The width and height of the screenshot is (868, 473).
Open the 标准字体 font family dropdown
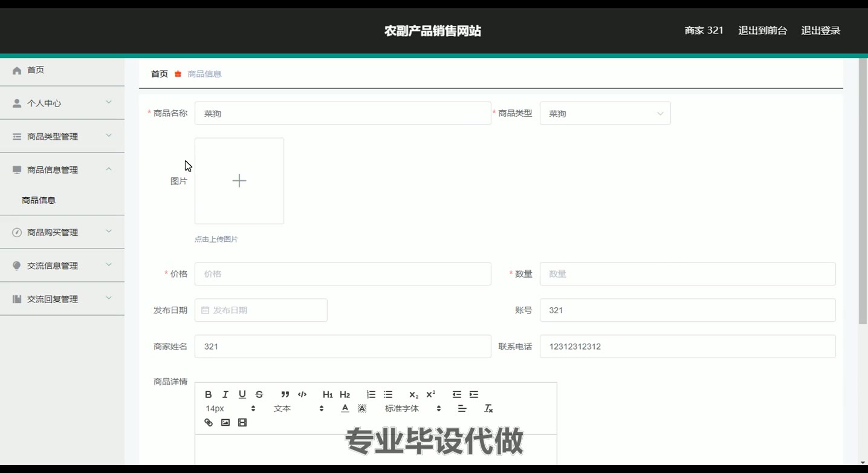click(413, 408)
